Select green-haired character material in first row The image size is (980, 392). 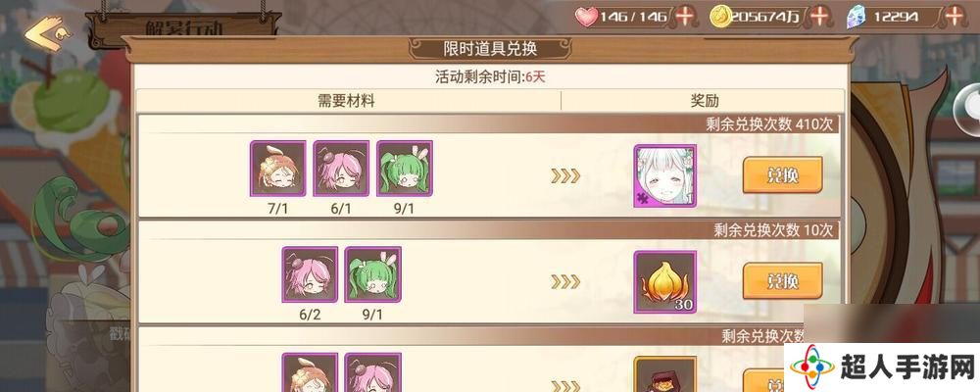[405, 169]
